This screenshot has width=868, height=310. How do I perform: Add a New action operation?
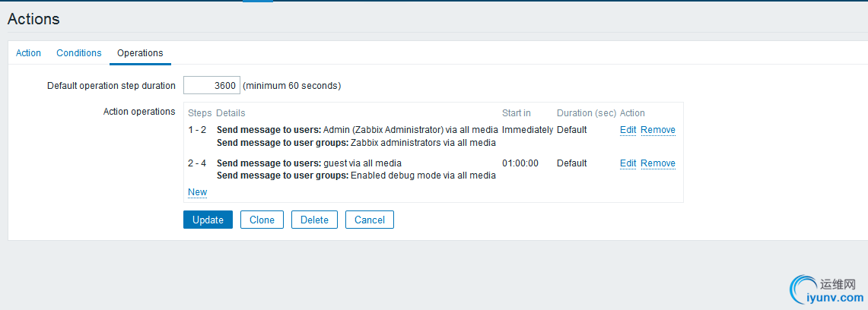click(197, 192)
